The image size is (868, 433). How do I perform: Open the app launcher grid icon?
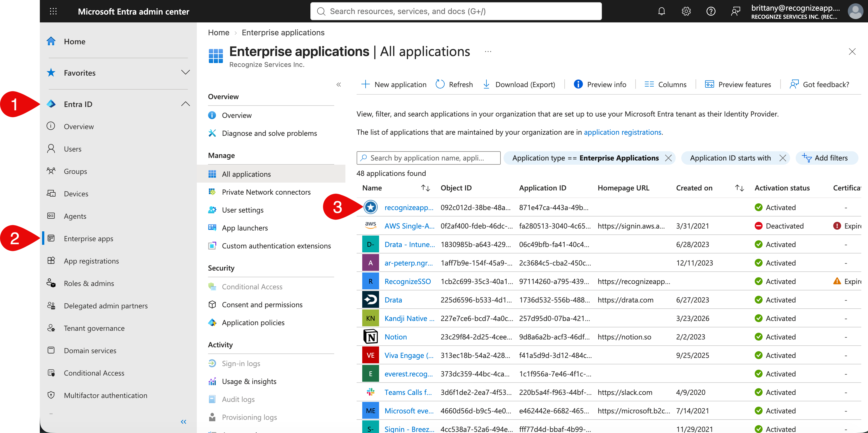53,11
